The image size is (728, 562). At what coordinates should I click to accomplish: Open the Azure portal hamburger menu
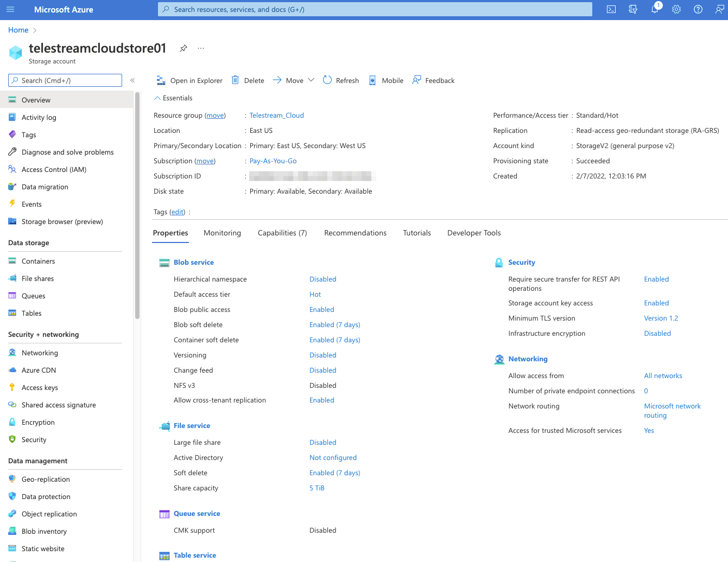[10, 9]
